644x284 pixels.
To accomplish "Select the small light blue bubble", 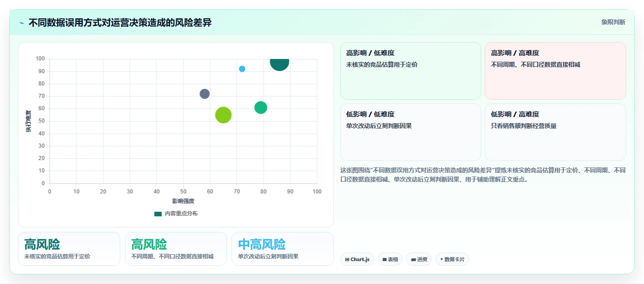I will tap(242, 69).
